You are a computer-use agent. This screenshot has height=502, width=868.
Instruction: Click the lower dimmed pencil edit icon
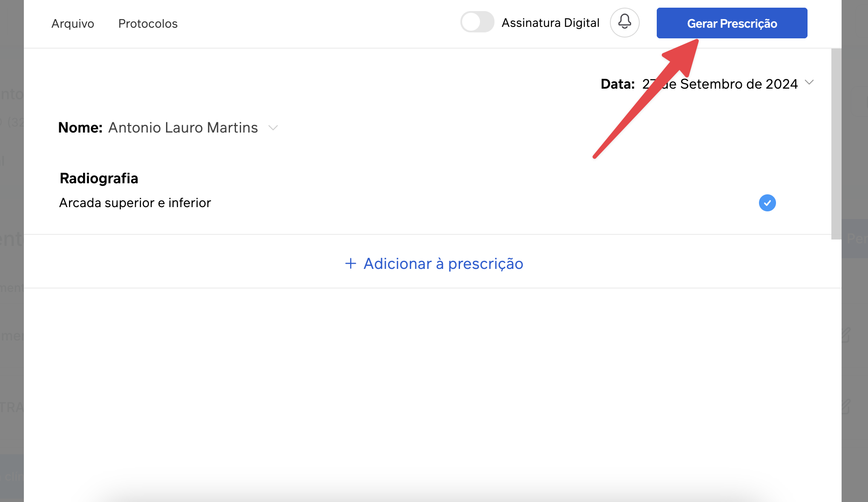coord(846,407)
